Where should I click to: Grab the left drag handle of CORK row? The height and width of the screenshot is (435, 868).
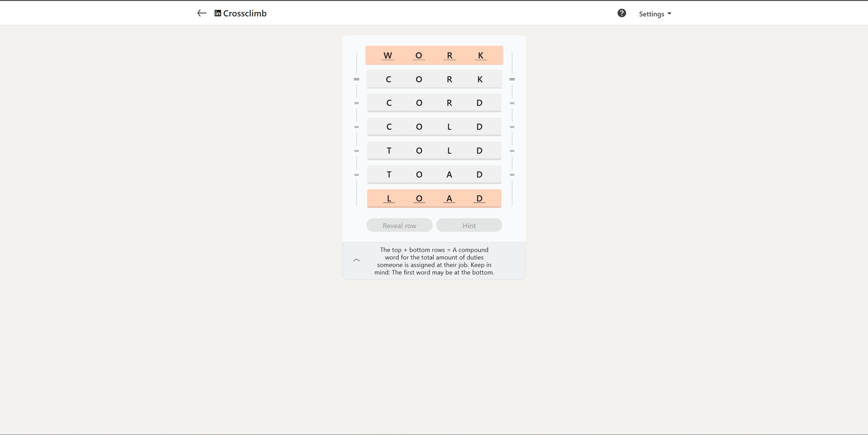point(356,79)
